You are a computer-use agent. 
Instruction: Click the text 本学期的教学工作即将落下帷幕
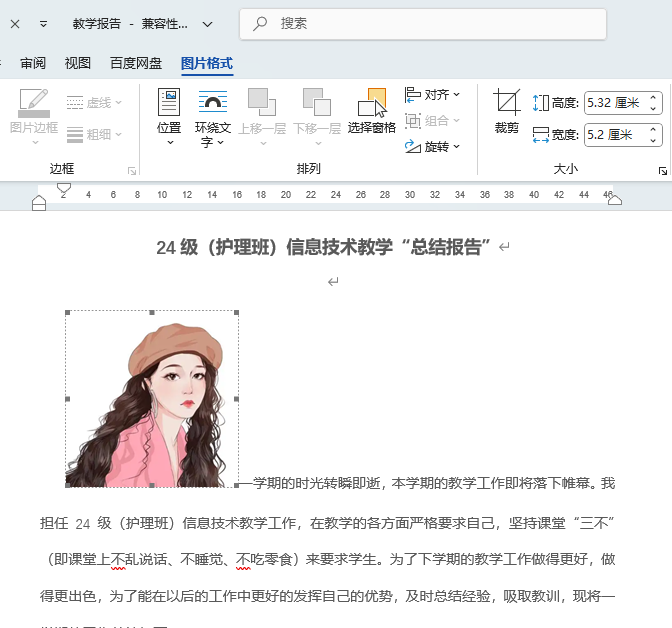click(490, 484)
